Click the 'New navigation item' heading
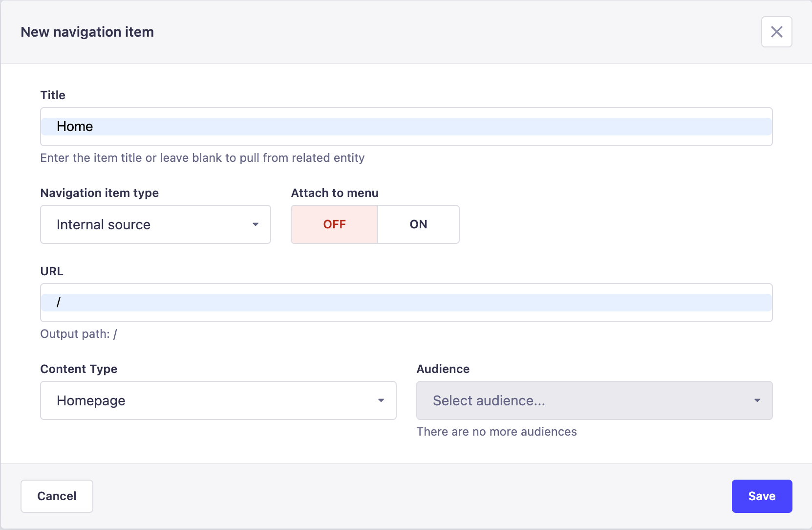The image size is (812, 530). [87, 32]
